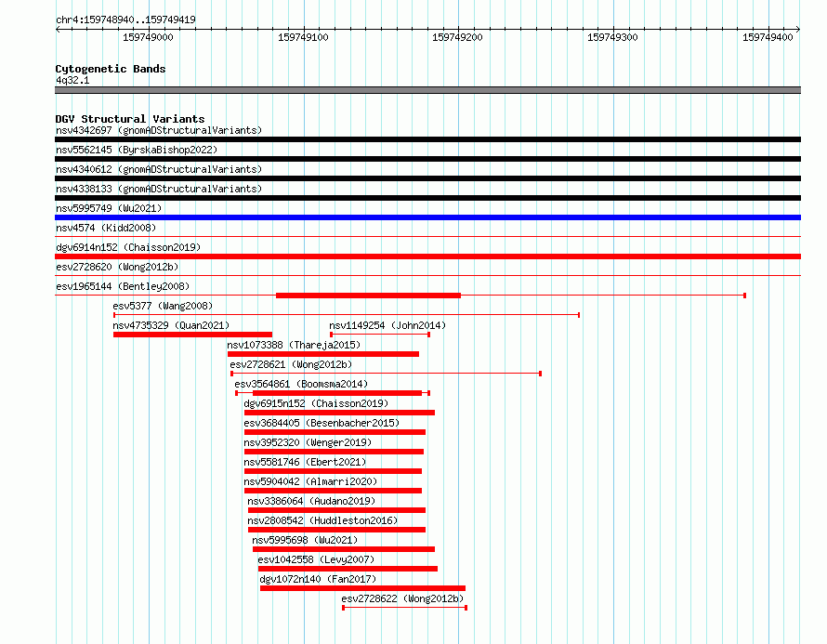This screenshot has width=827, height=644.
Task: Open esv2728621 (Wong2012b) variant
Action: [x=291, y=364]
